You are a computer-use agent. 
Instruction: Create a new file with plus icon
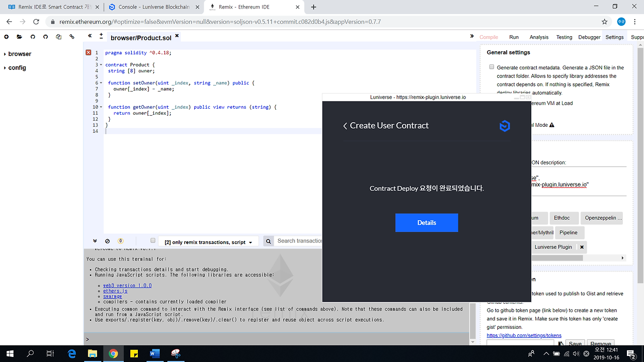(x=7, y=37)
